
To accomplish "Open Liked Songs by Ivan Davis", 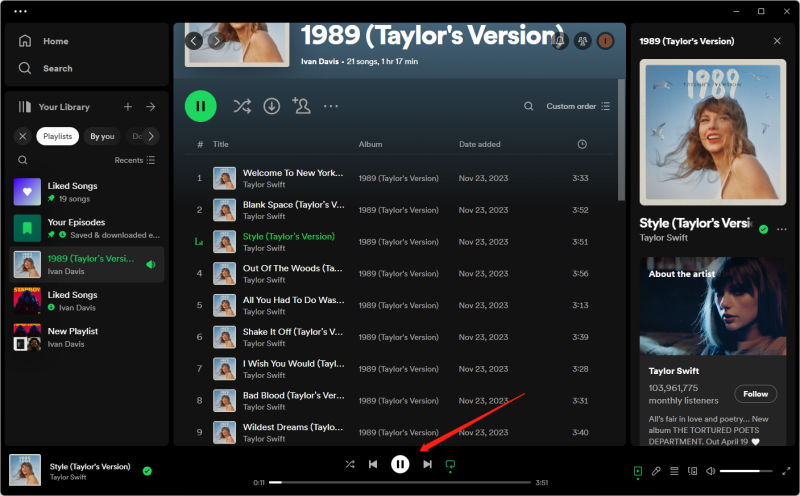I will tap(87, 301).
